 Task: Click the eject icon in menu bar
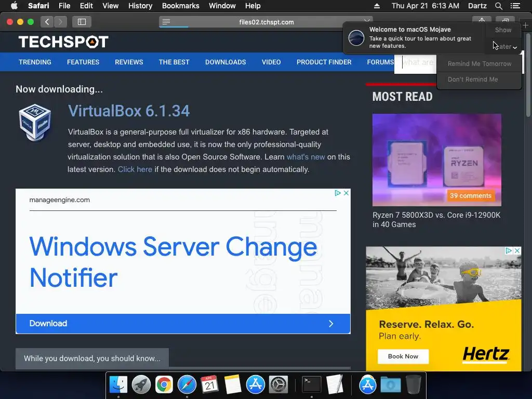pyautogui.click(x=377, y=6)
